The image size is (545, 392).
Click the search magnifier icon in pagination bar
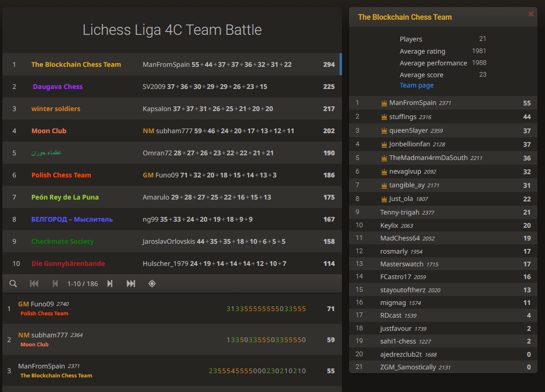click(13, 284)
